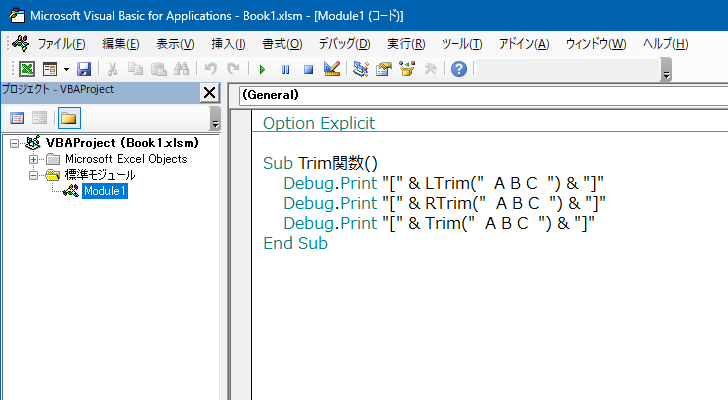This screenshot has width=728, height=400.
Task: Click the Copy icon in the toolbar
Action: point(135,69)
